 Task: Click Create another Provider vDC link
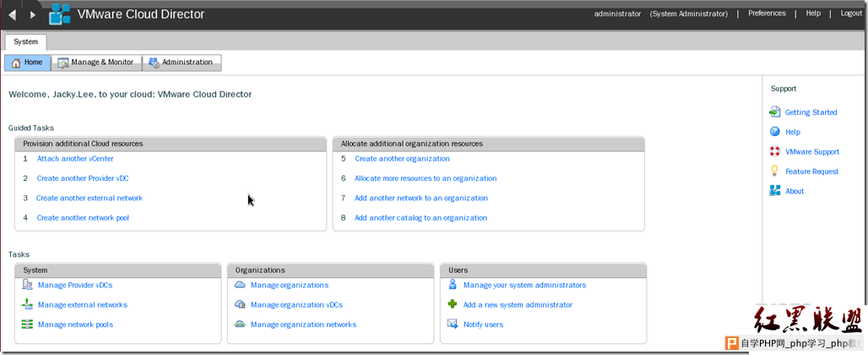click(83, 178)
